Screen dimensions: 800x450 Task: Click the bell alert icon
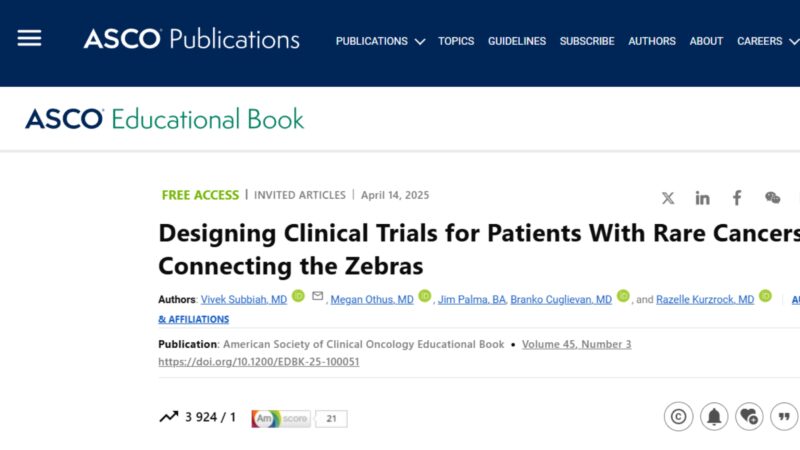(x=714, y=417)
